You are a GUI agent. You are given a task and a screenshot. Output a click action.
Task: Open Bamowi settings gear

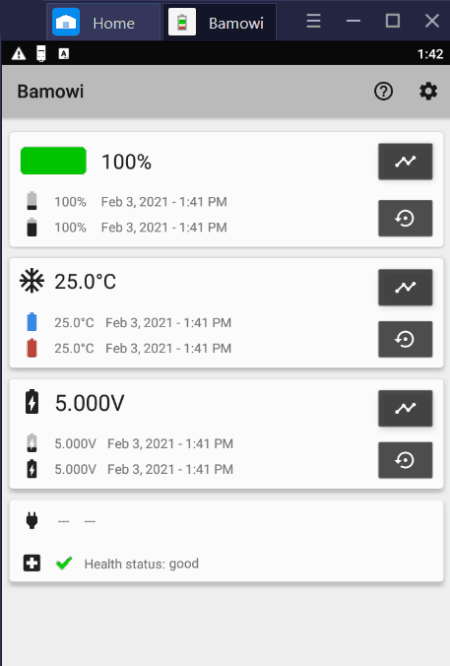pos(428,91)
